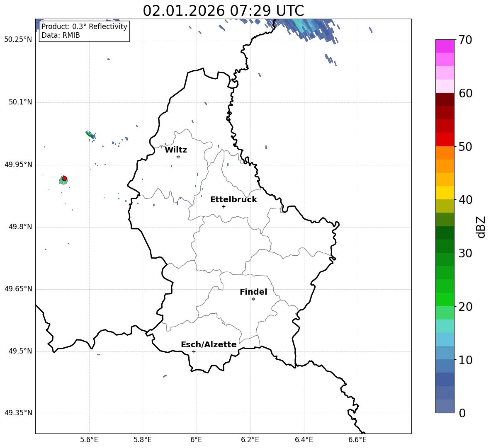The width and height of the screenshot is (491, 448).
Task: Click the bright red colorbar swatch near 50
Action: (445, 140)
